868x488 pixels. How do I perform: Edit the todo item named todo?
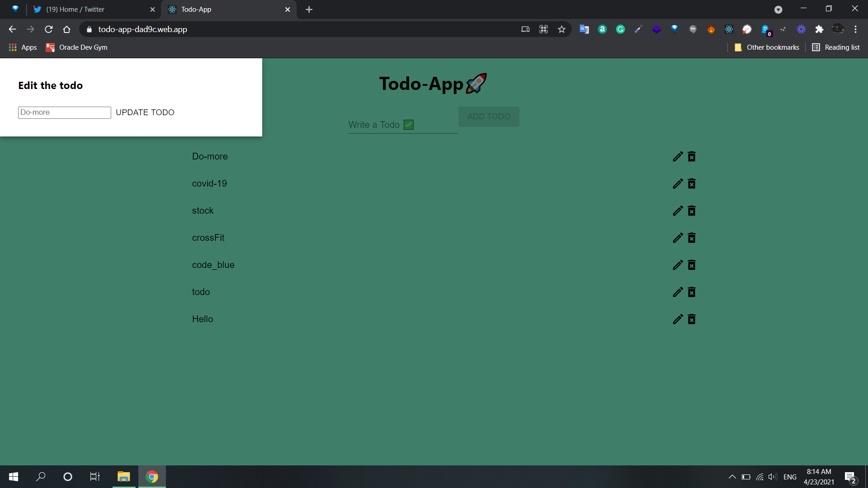tap(677, 292)
